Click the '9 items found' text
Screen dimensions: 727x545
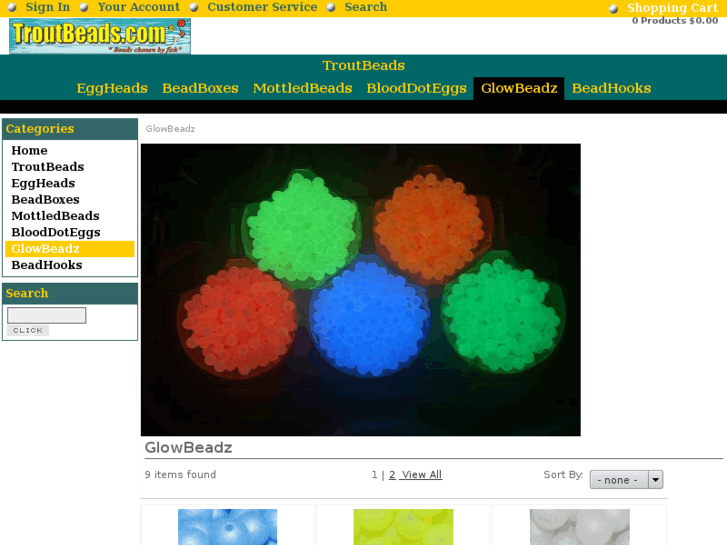[x=180, y=474]
